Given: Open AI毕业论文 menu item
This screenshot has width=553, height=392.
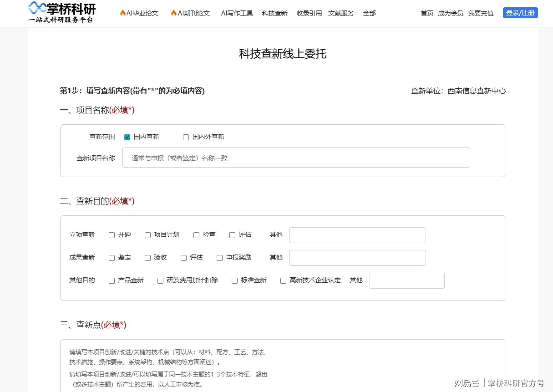Looking at the screenshot, I should 139,13.
